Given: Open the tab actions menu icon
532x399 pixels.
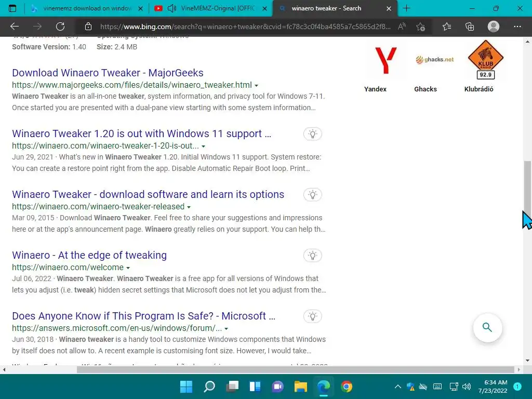Looking at the screenshot, I should (12, 8).
